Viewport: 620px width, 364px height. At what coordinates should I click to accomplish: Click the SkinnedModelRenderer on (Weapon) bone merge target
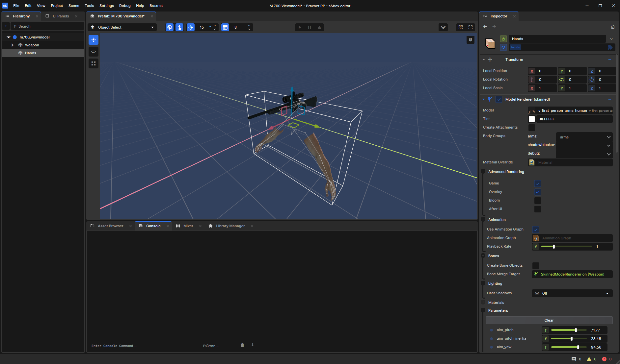click(571, 274)
